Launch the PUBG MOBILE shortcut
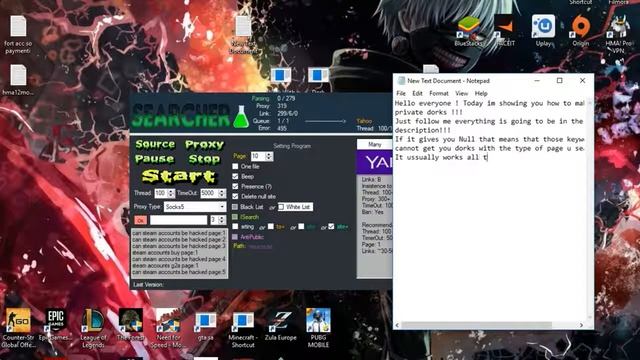 click(318, 328)
